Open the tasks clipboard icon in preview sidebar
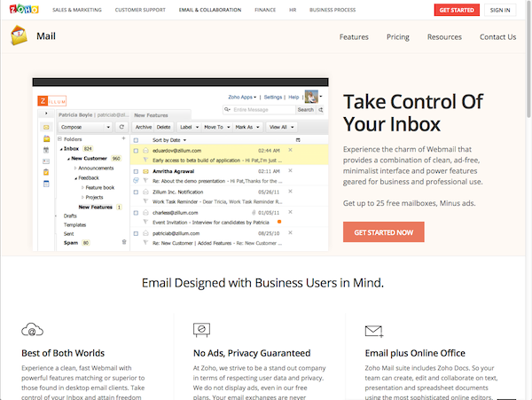The image size is (532, 400). [x=46, y=172]
